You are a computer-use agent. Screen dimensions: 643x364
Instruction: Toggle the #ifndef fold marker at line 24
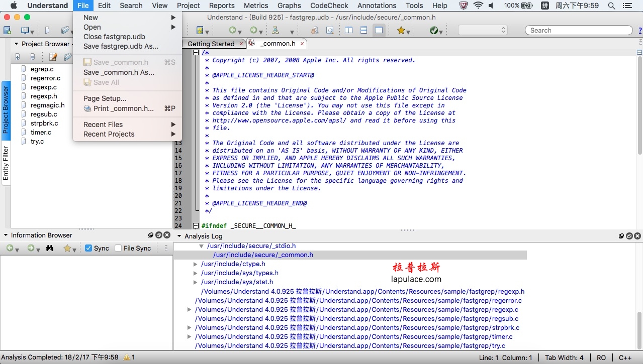pyautogui.click(x=196, y=226)
